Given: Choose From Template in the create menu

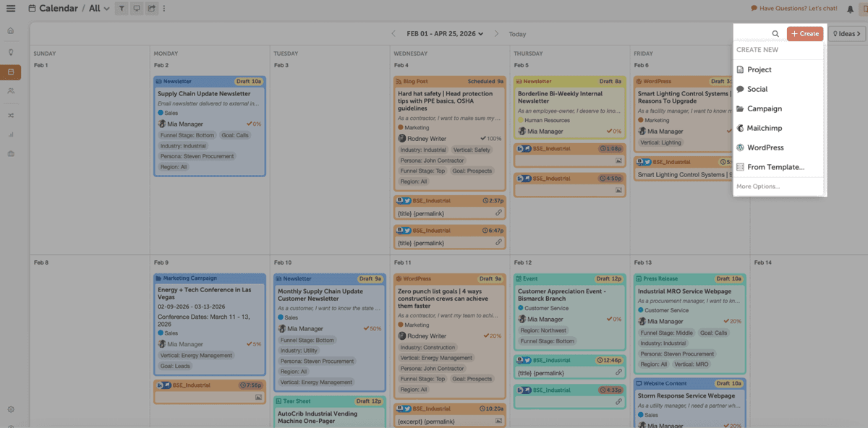Looking at the screenshot, I should (x=775, y=167).
